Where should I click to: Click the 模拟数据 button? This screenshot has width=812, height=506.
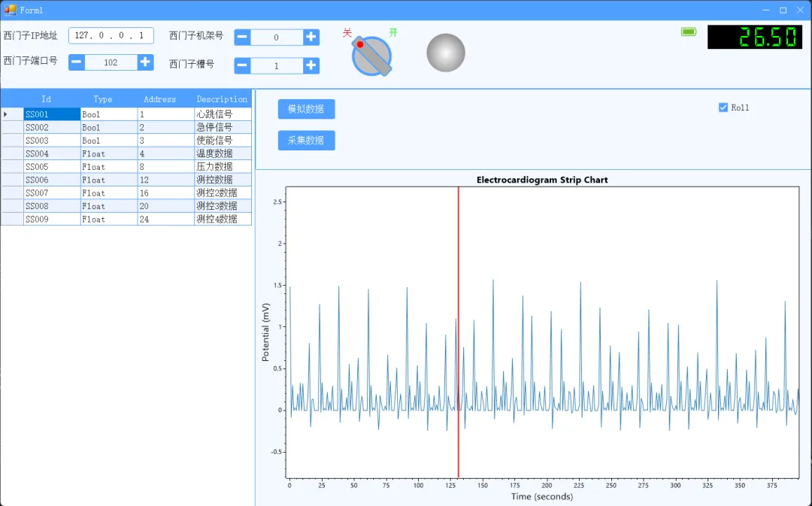tap(306, 109)
